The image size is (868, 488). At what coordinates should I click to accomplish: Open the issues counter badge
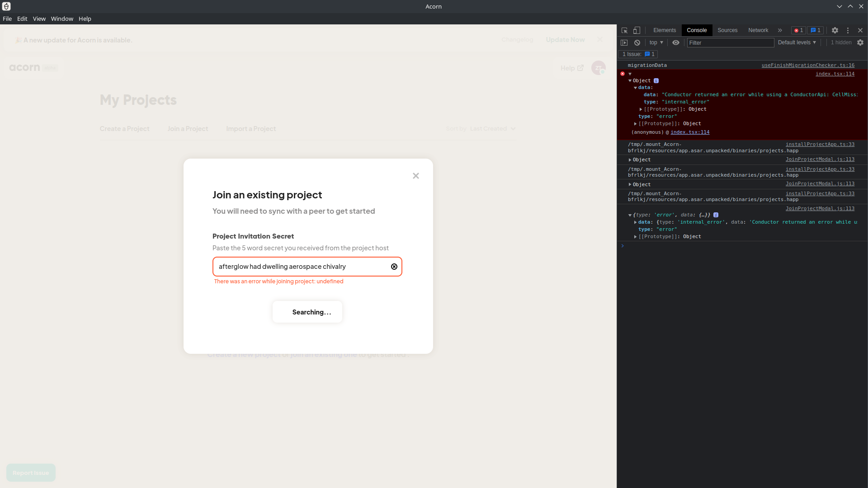[x=815, y=30]
